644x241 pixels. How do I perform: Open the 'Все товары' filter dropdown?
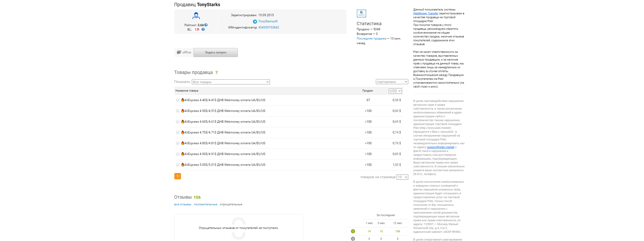[x=231, y=82]
